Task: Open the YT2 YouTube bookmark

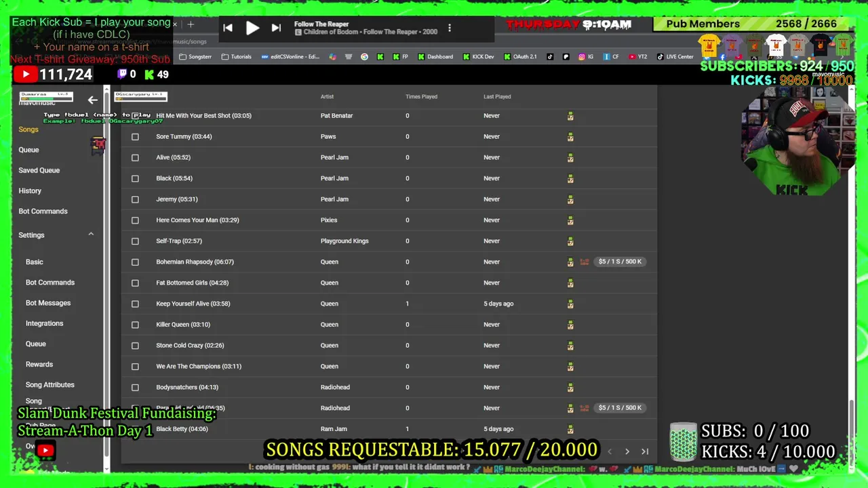Action: coord(638,57)
